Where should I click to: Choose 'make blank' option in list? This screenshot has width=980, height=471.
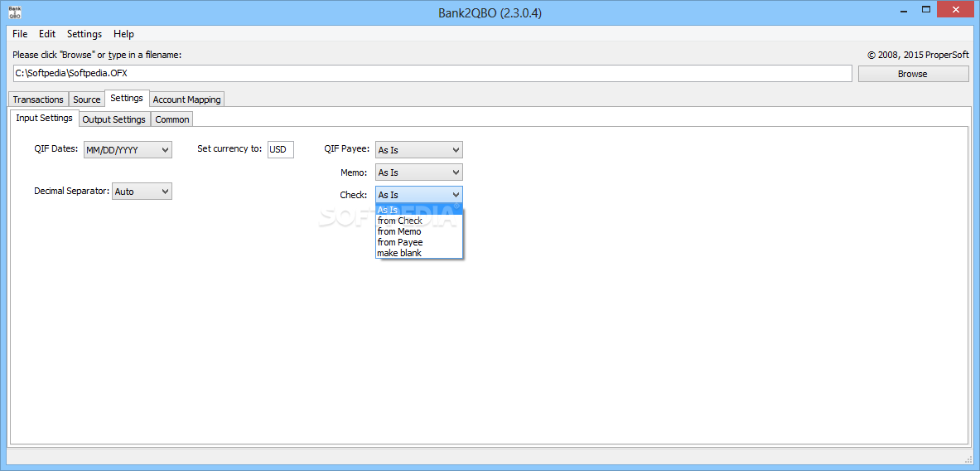pyautogui.click(x=418, y=253)
